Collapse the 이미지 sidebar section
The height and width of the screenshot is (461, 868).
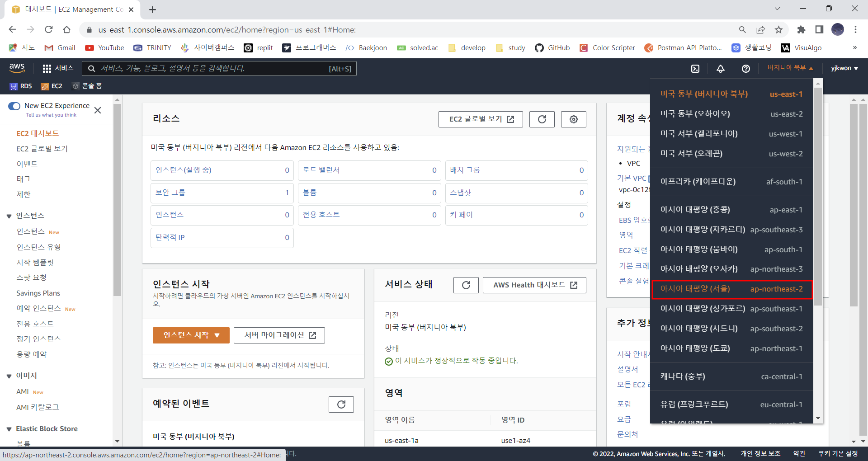point(9,376)
